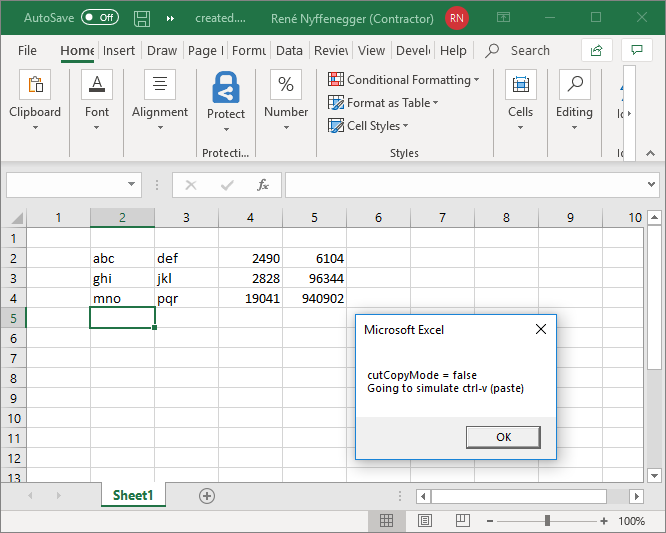Select the Sheet1 worksheet tab

(132, 496)
